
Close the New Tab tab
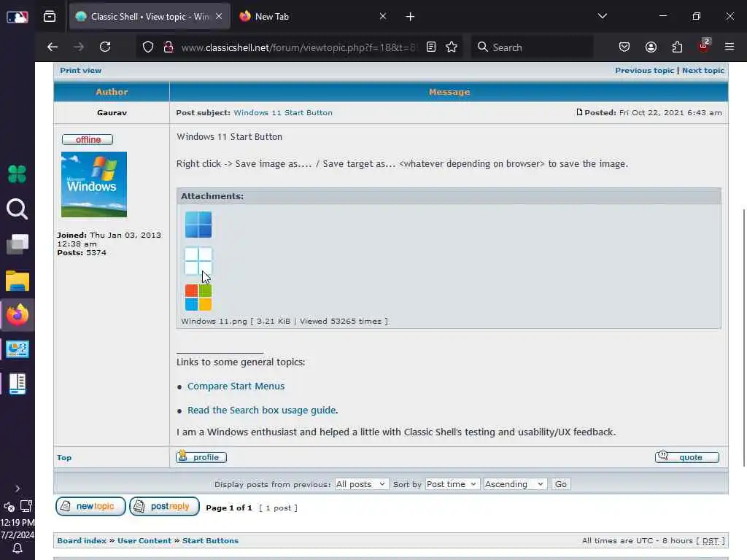(x=382, y=17)
